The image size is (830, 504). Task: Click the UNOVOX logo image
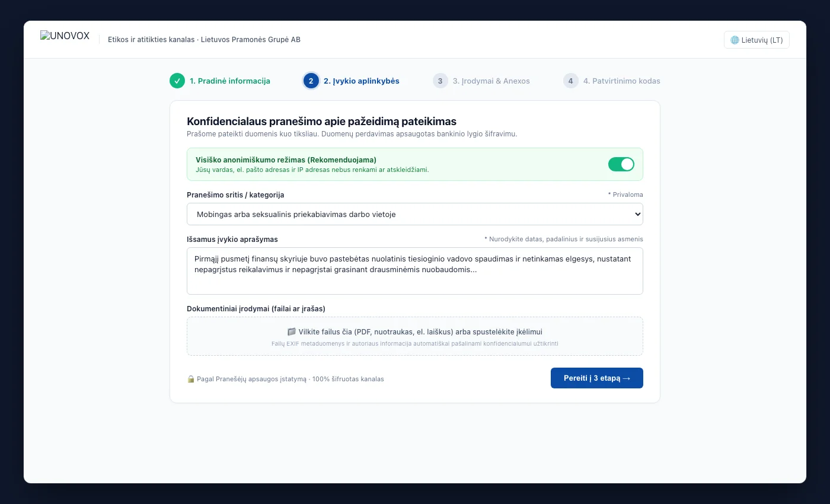point(65,36)
